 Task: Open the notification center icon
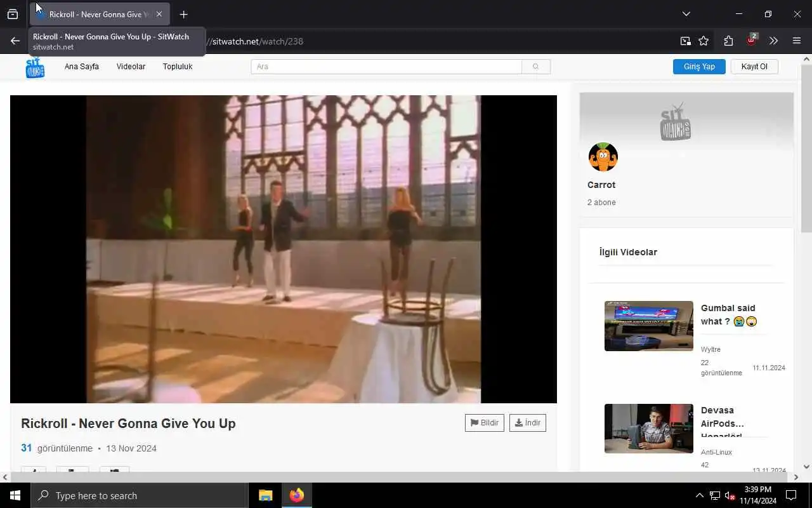point(791,495)
